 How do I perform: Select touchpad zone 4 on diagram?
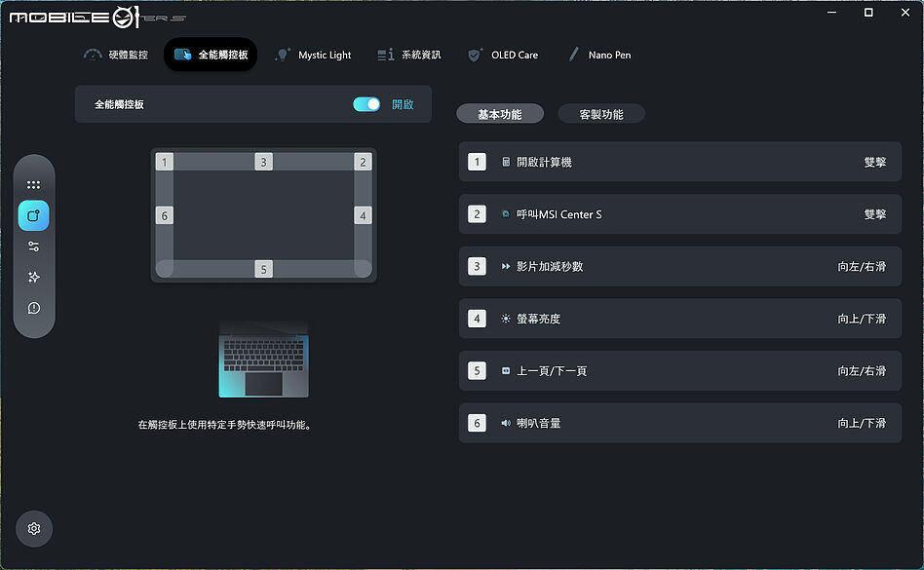(x=363, y=215)
